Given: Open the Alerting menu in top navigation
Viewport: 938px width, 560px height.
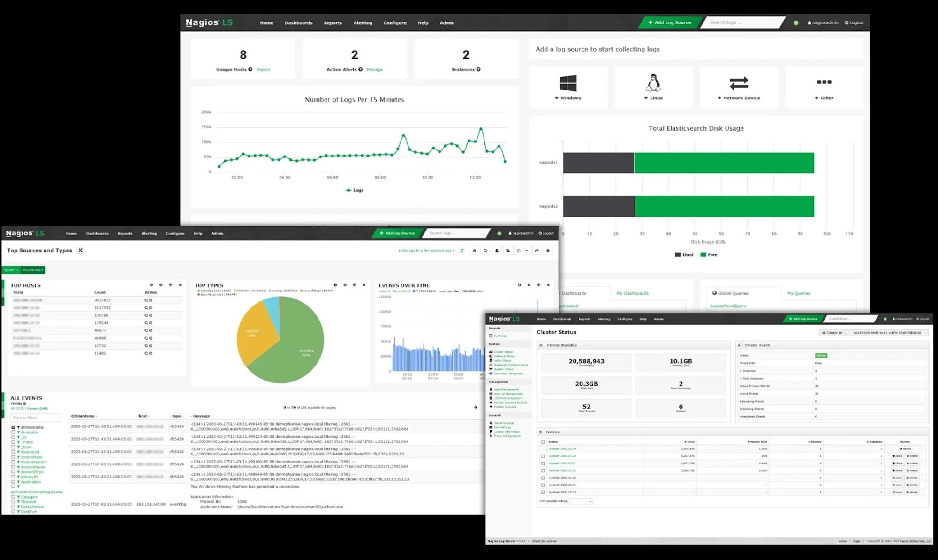Looking at the screenshot, I should pos(363,23).
